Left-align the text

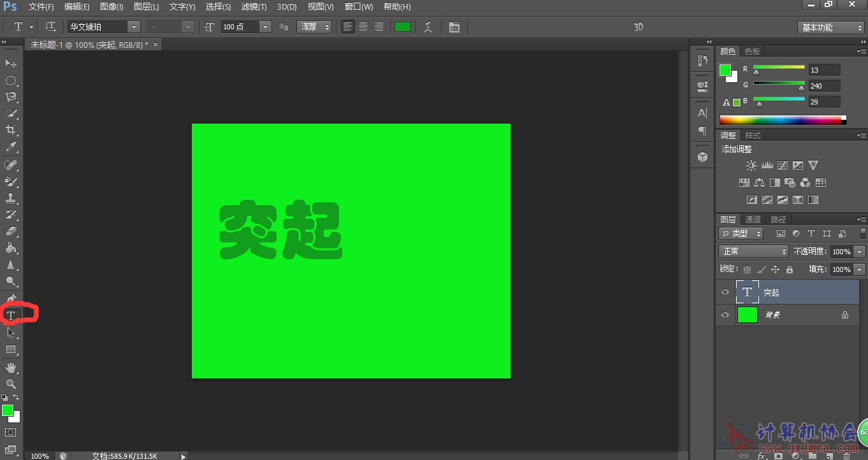[x=347, y=27]
